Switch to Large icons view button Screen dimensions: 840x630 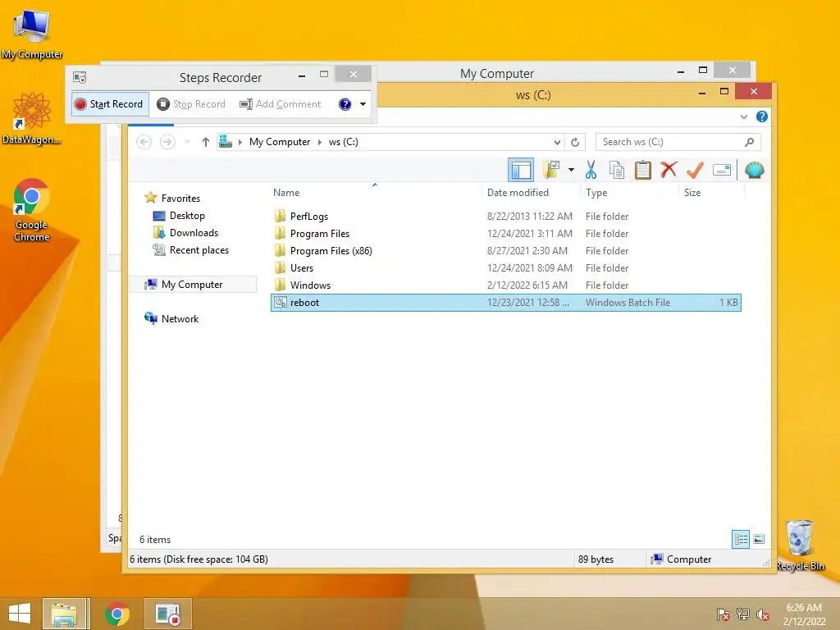pos(759,540)
